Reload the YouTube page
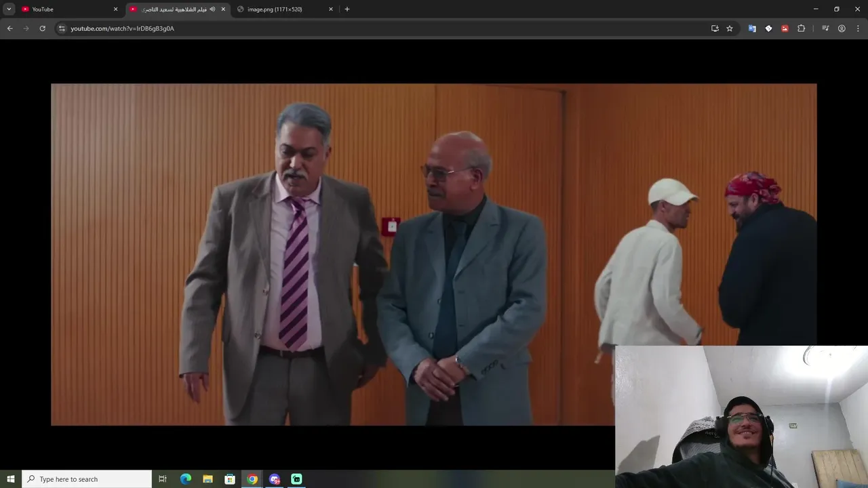 tap(42, 28)
